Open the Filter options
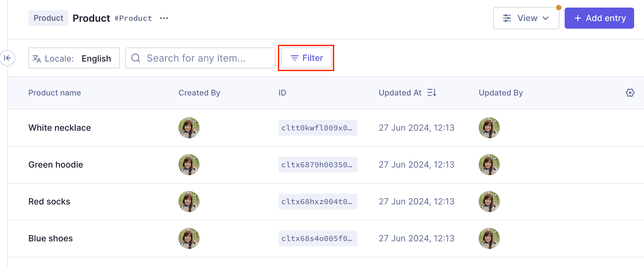This screenshot has width=644, height=268. click(x=306, y=58)
